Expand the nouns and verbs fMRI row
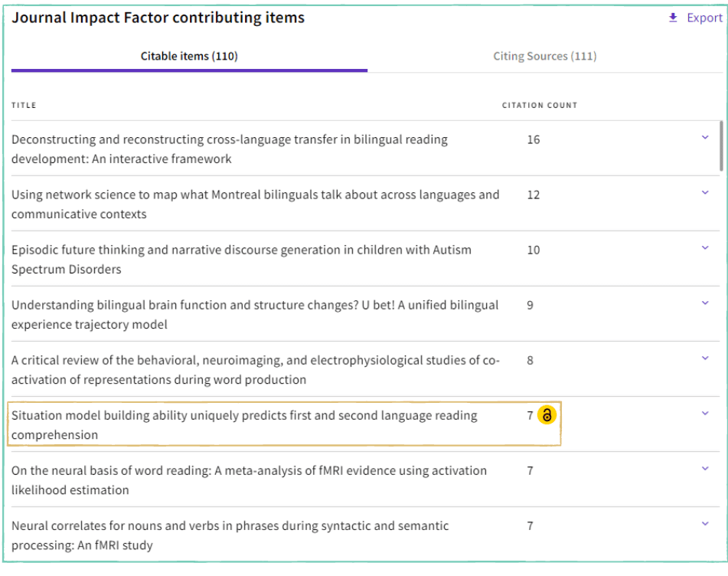Image resolution: width=728 pixels, height=576 pixels. click(705, 524)
